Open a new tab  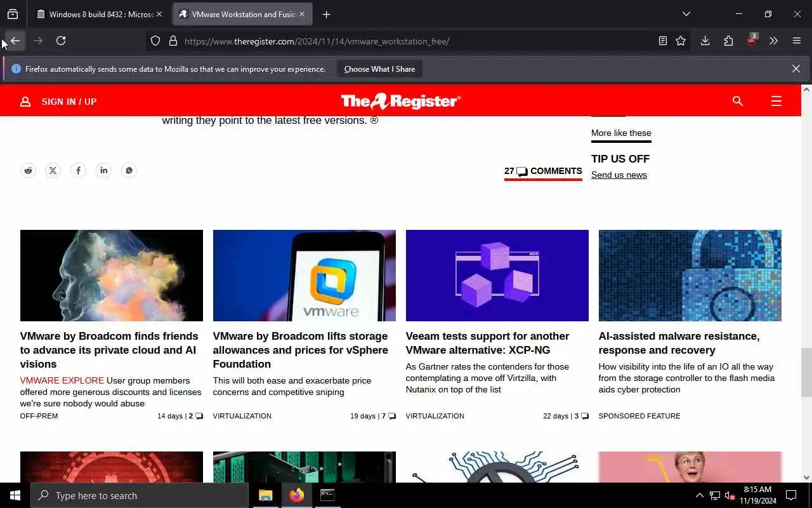click(x=326, y=14)
